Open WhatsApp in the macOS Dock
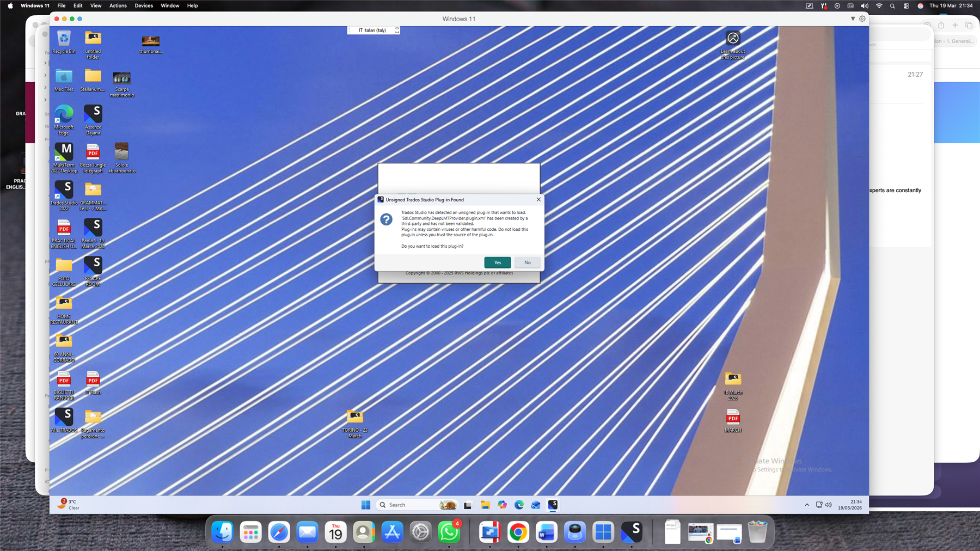The image size is (980, 551). pyautogui.click(x=449, y=532)
